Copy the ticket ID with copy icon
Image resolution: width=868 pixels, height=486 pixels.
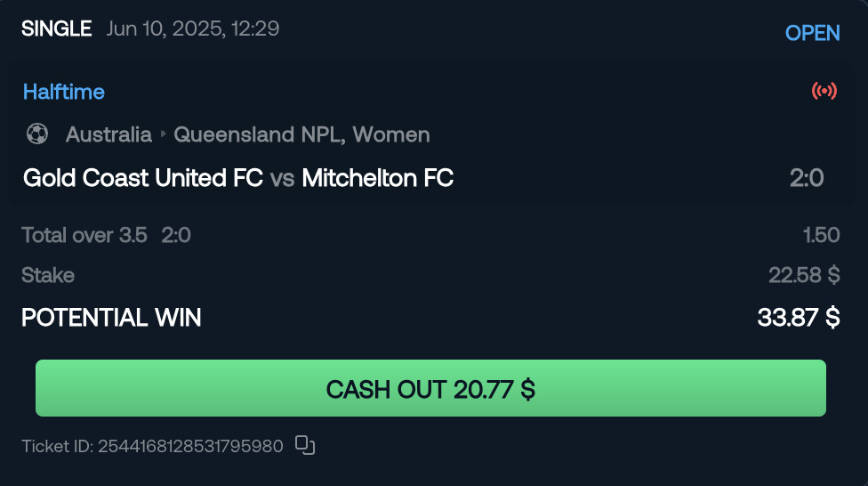[x=305, y=445]
